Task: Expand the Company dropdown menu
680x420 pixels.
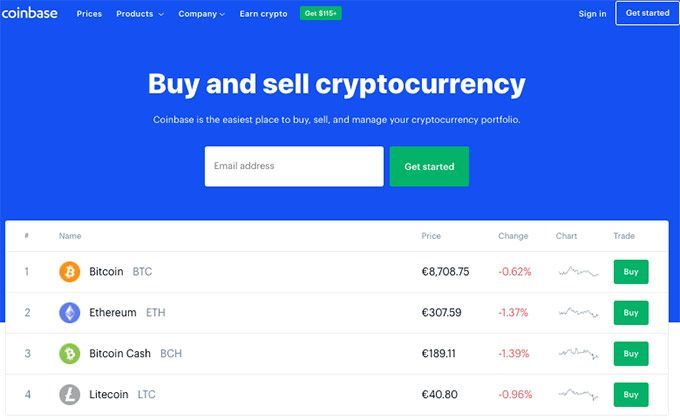Action: tap(201, 14)
